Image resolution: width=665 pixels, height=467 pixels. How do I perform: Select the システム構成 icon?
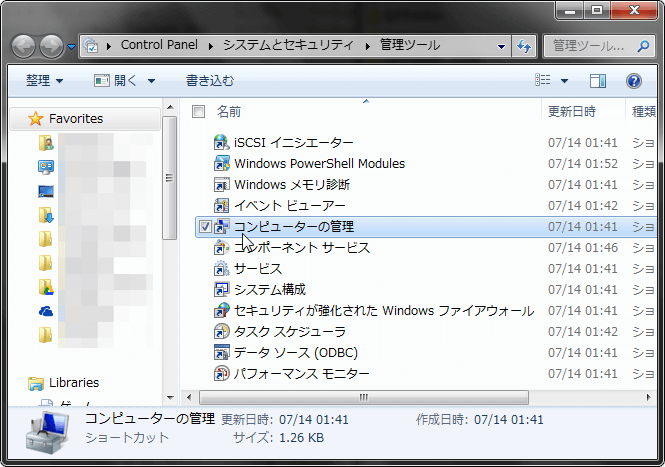[x=221, y=289]
